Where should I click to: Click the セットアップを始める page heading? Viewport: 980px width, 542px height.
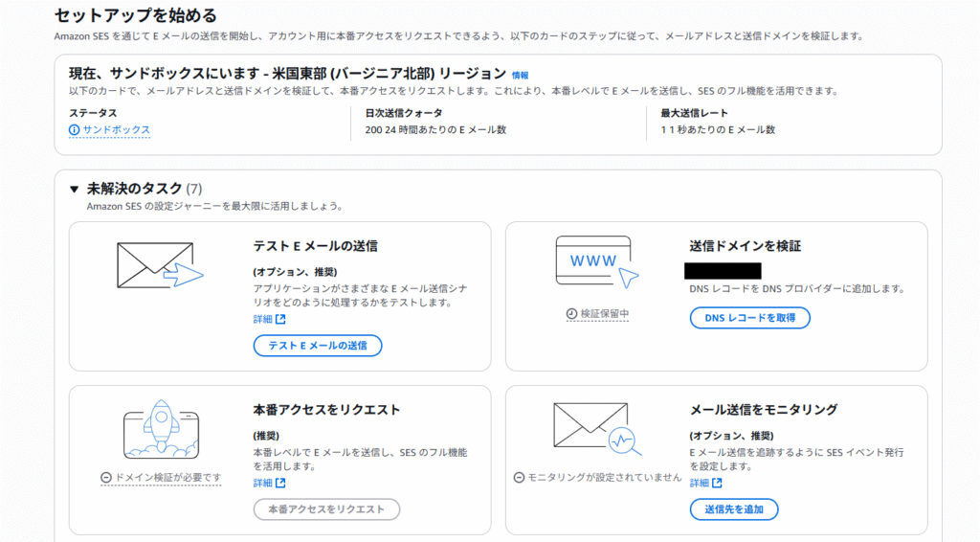pos(136,15)
